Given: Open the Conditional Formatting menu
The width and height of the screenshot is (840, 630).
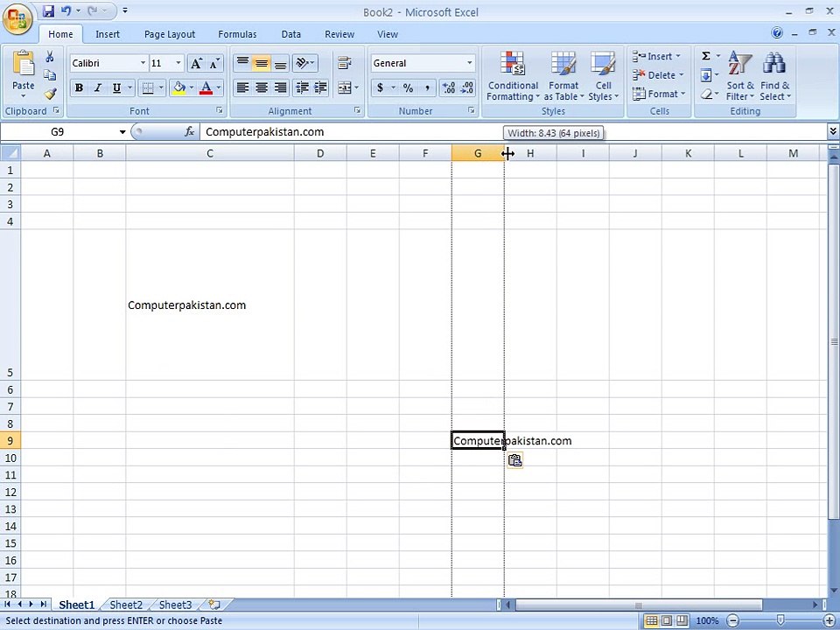Looking at the screenshot, I should click(x=513, y=75).
